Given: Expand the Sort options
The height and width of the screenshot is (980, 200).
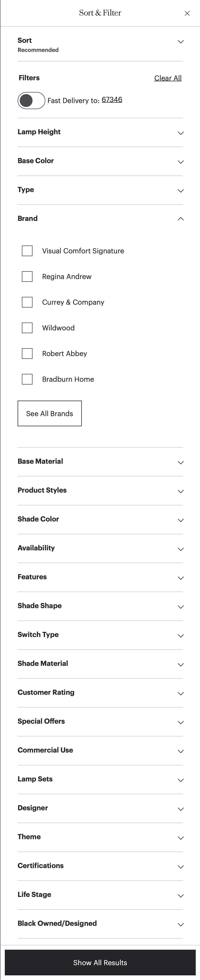Looking at the screenshot, I should click(x=181, y=42).
